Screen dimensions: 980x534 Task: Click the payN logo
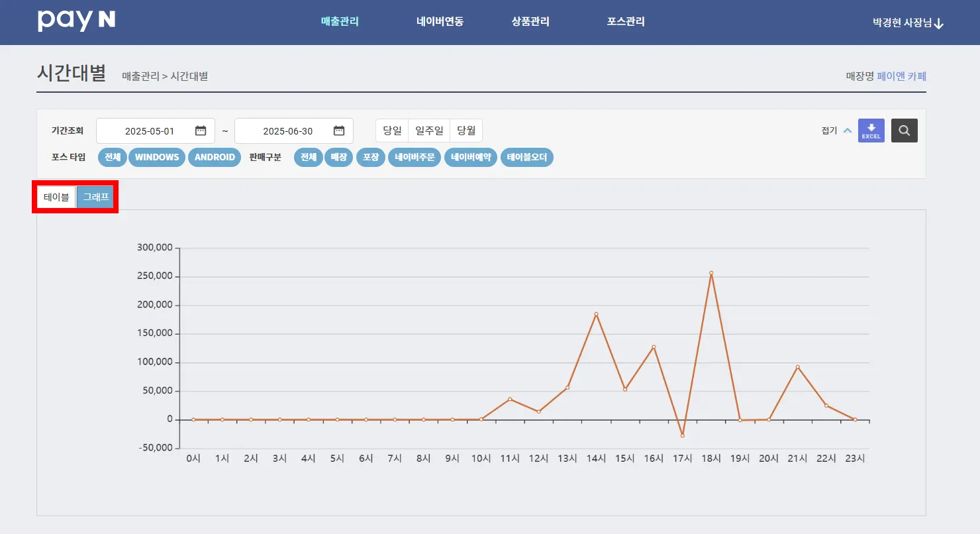coord(77,21)
